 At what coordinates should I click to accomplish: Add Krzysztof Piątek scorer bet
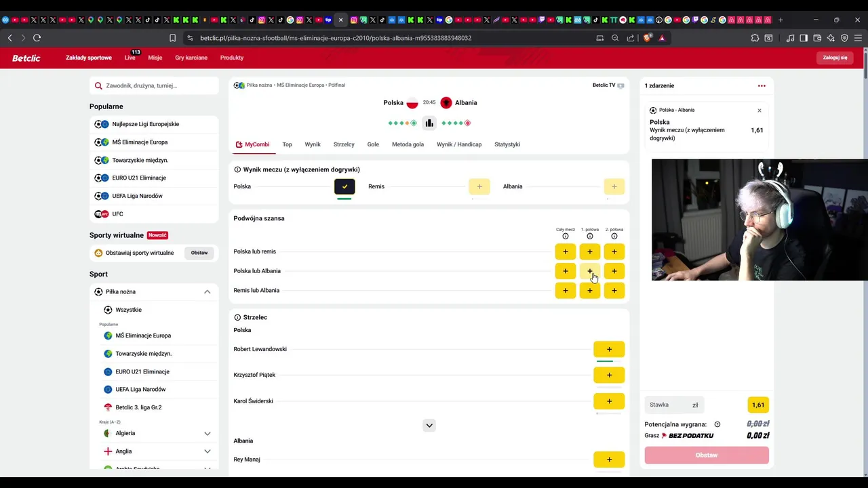point(609,375)
